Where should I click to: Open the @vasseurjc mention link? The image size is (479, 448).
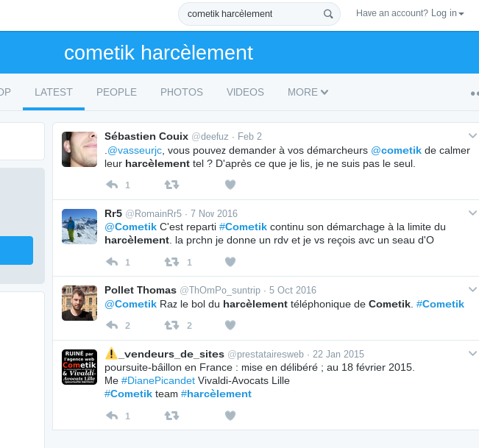(x=135, y=150)
